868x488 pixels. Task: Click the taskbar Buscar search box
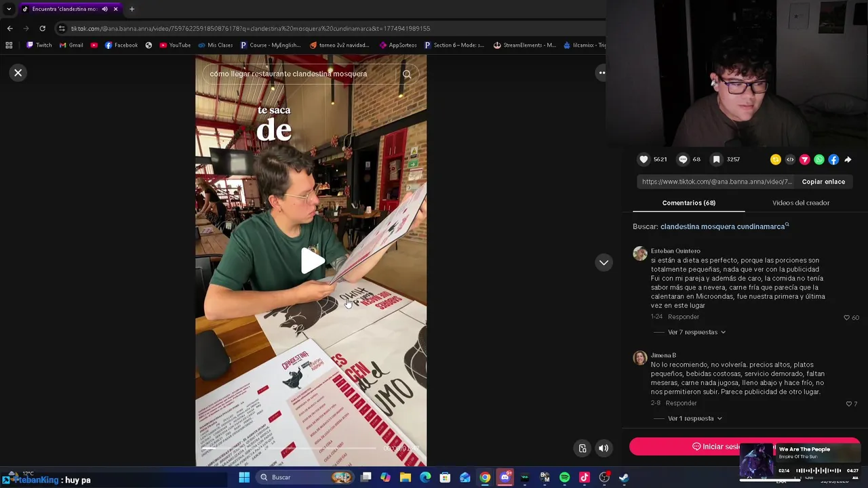coord(306,477)
